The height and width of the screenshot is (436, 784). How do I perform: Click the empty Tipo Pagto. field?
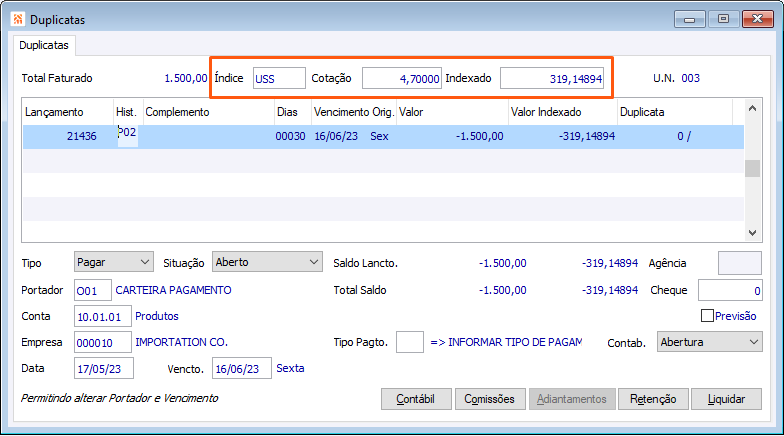coord(410,342)
